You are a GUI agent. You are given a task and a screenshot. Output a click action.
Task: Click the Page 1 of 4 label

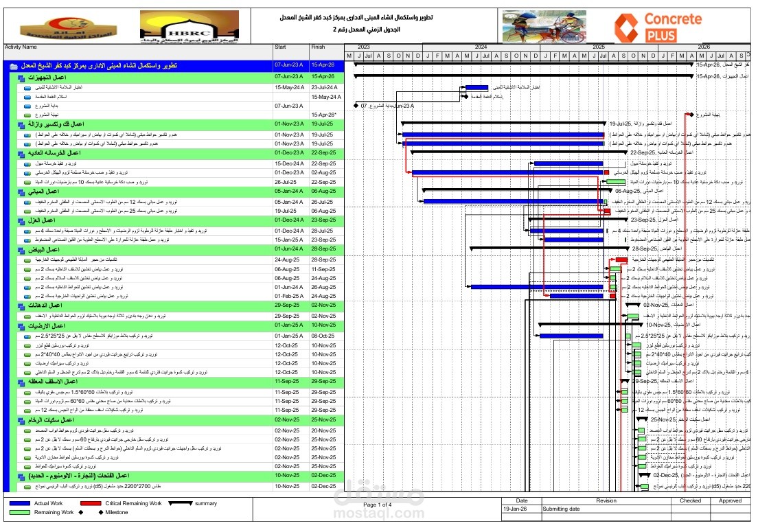point(378,505)
